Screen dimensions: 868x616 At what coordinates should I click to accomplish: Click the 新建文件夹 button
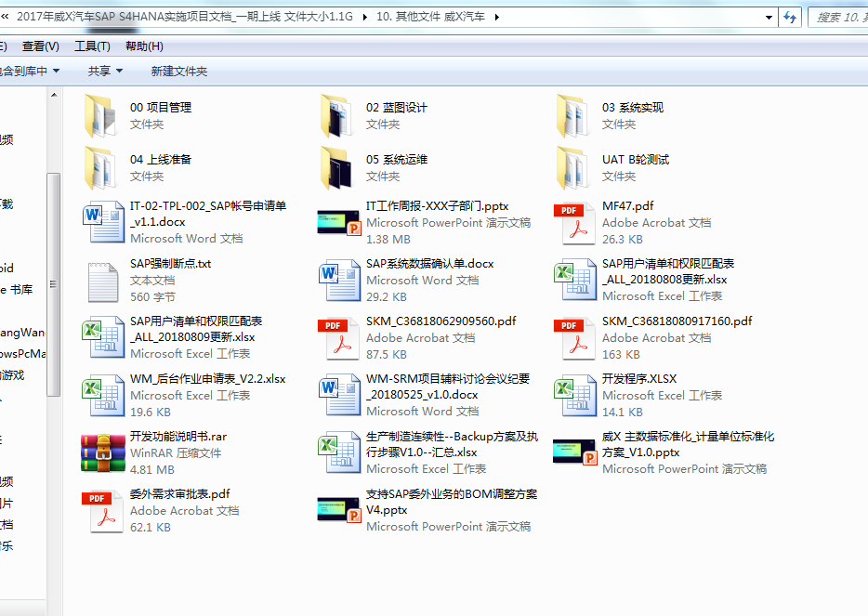point(179,72)
